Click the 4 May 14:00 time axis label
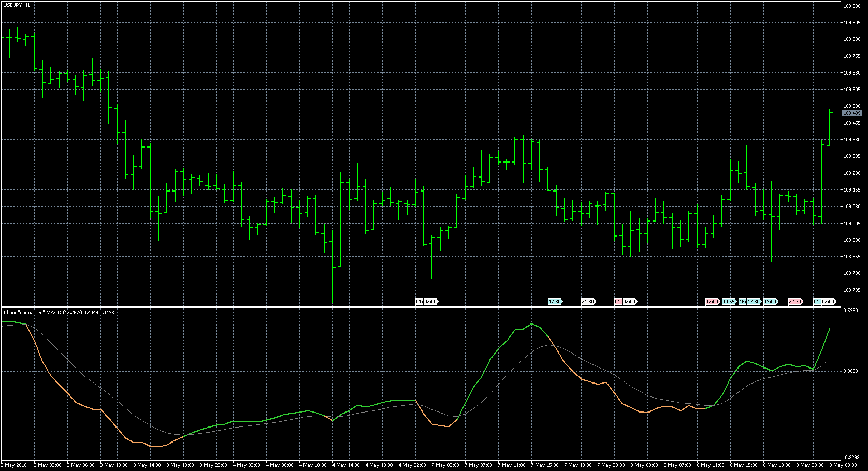The image size is (868, 471). coord(346,465)
